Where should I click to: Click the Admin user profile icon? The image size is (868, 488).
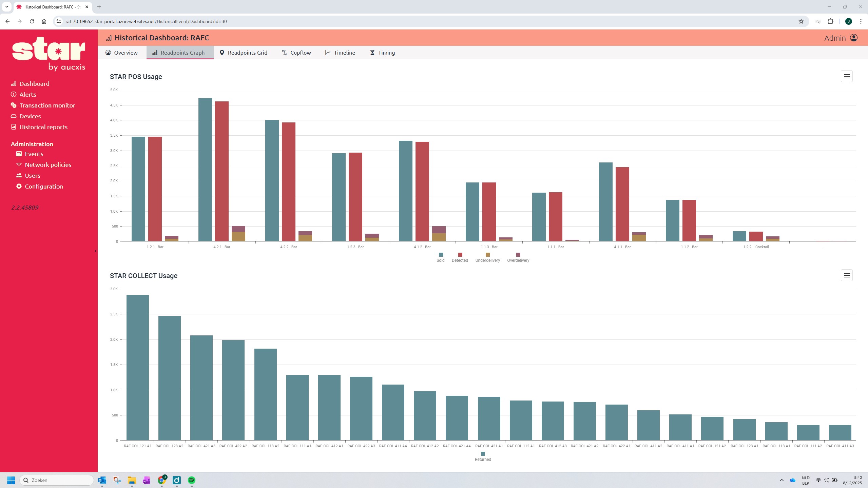pyautogui.click(x=854, y=38)
